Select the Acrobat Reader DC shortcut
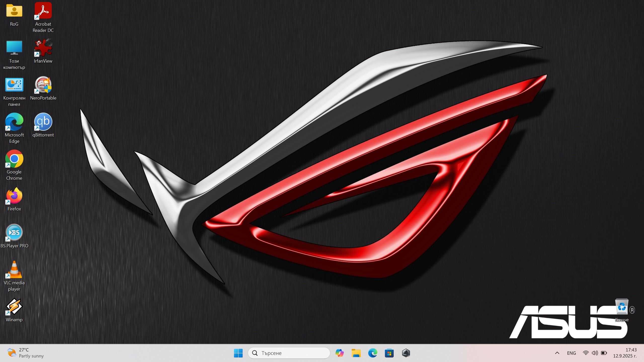The image size is (644, 362). (x=43, y=11)
